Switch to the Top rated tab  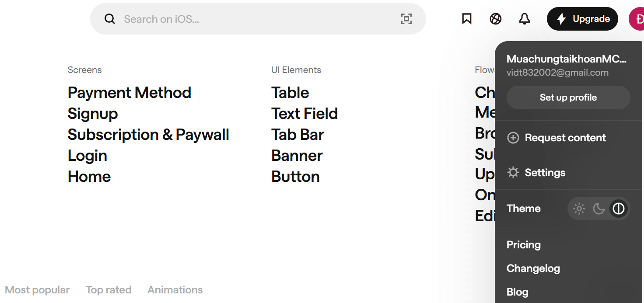click(108, 290)
